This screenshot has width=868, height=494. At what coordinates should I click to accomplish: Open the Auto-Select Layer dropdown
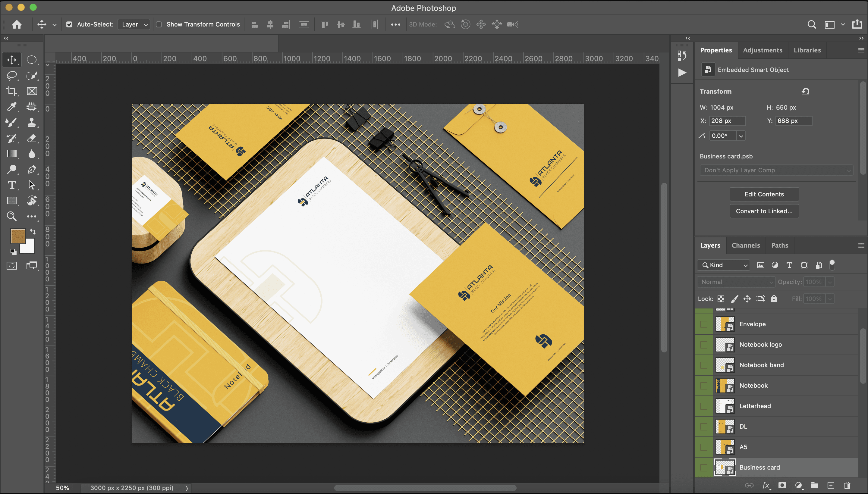point(134,24)
